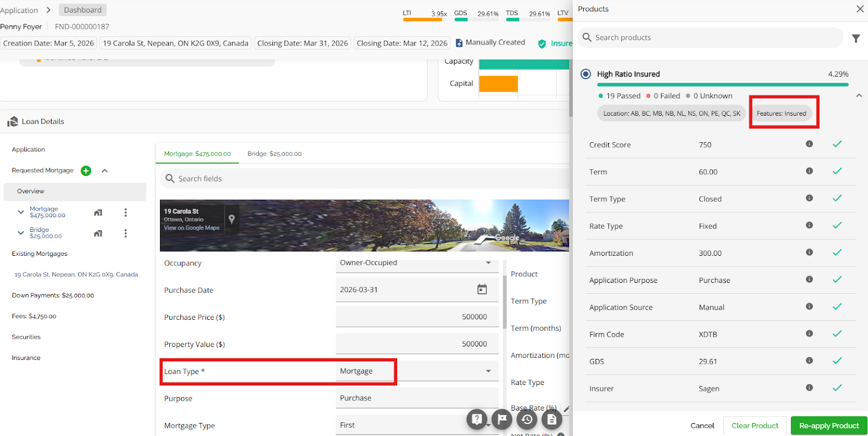Open the flags floating button
The height and width of the screenshot is (436, 868).
[x=502, y=419]
